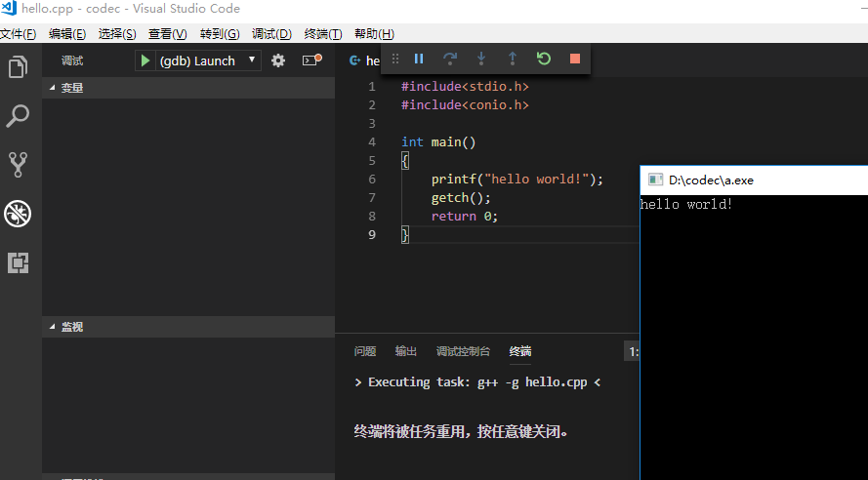The image size is (868, 480).
Task: Pause the debug session
Action: point(419,59)
